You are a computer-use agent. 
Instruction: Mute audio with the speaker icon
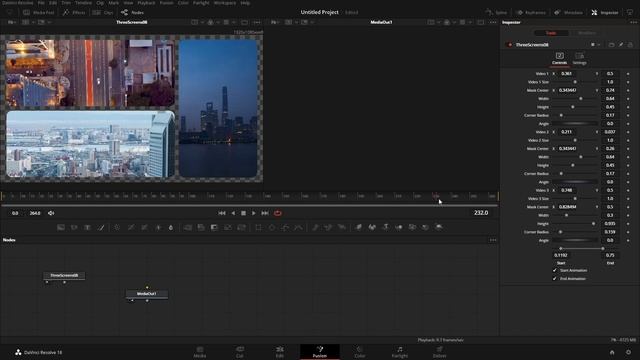coord(51,213)
